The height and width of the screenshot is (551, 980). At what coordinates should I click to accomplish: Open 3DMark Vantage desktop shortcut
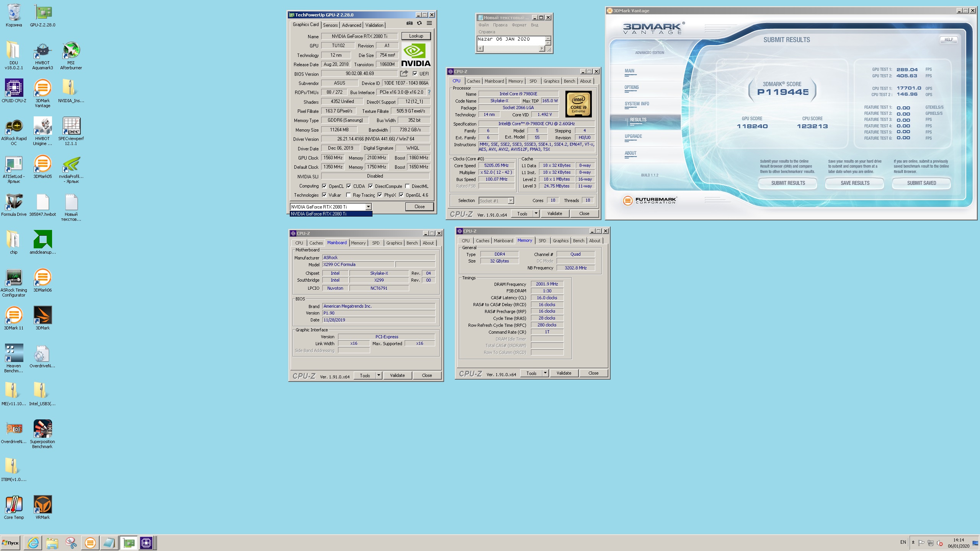click(42, 93)
